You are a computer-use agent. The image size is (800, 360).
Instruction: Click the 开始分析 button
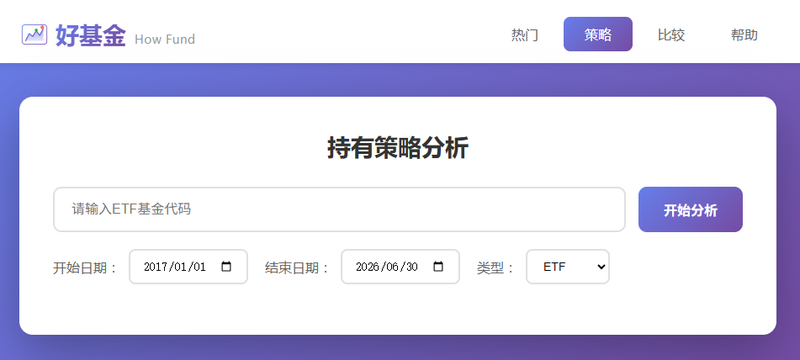pyautogui.click(x=690, y=210)
